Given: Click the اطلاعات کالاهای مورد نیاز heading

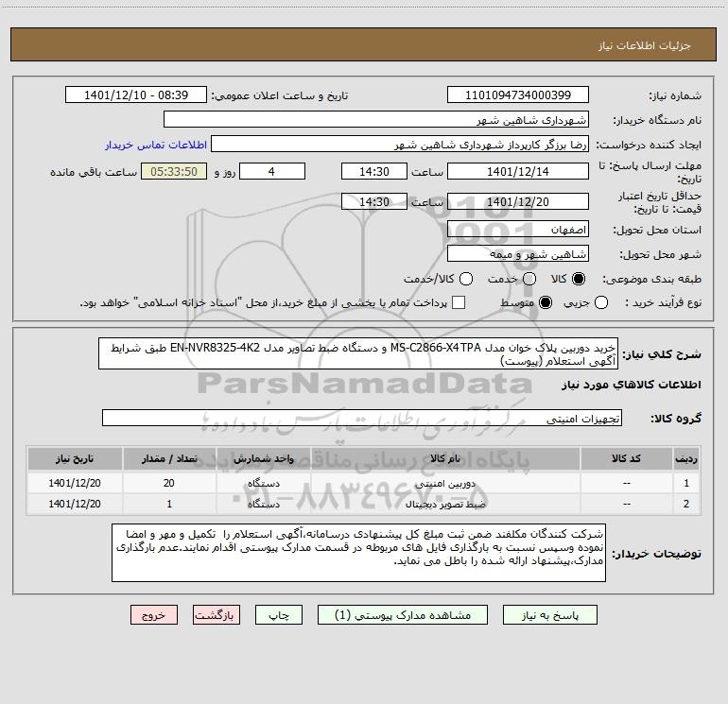Looking at the screenshot, I should [631, 385].
